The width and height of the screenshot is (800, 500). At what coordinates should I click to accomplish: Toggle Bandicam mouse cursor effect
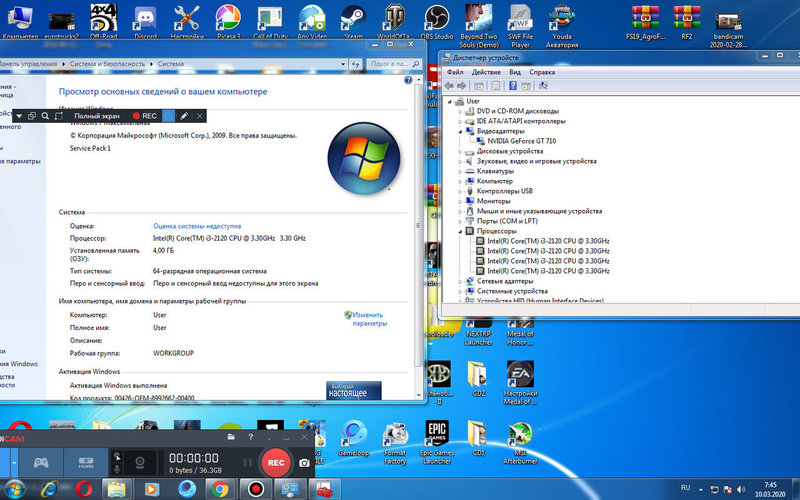tap(117, 456)
